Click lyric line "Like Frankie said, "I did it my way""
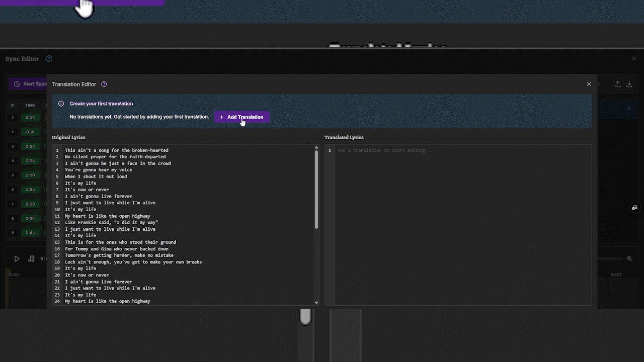The width and height of the screenshot is (644, 362). pos(112,222)
